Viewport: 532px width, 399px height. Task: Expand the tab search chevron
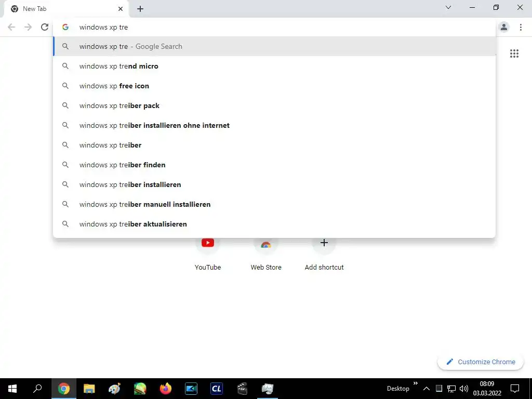pos(448,7)
